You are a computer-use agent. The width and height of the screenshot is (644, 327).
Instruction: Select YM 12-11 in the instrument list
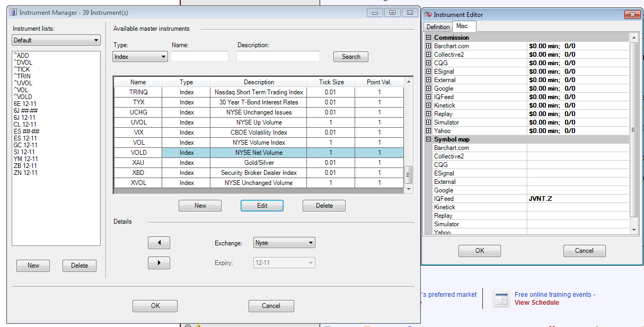[x=25, y=159]
